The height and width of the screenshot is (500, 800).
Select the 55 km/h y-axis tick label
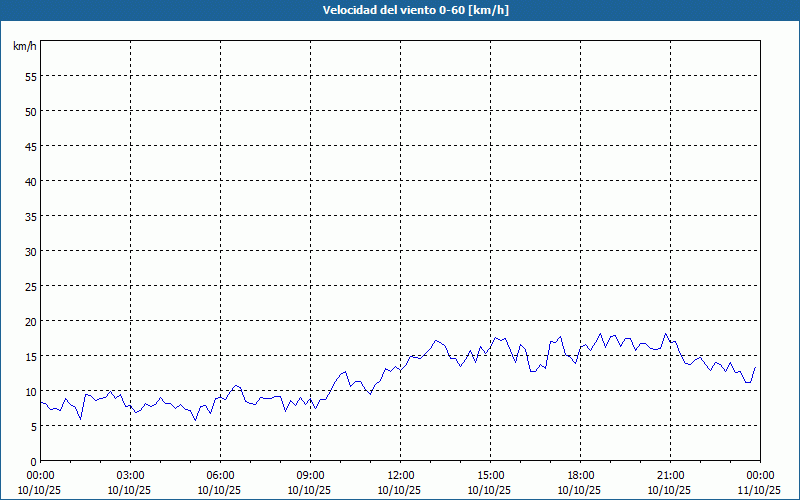[x=30, y=76]
